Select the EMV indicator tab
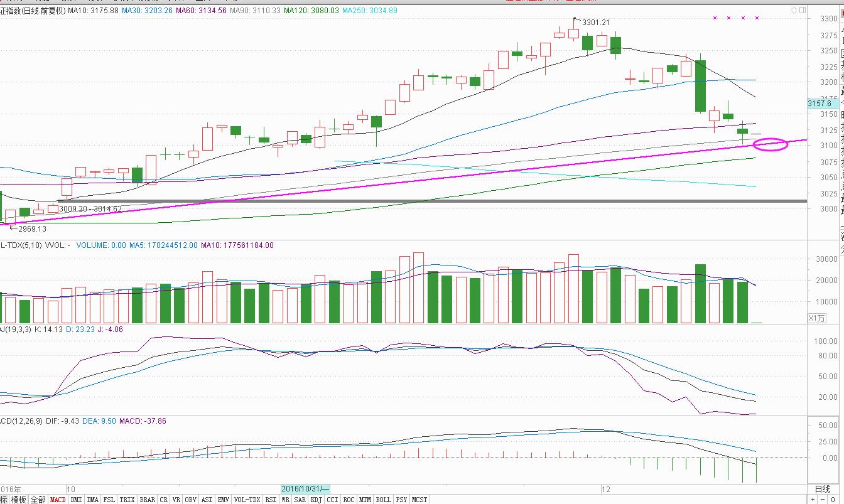 [224, 500]
